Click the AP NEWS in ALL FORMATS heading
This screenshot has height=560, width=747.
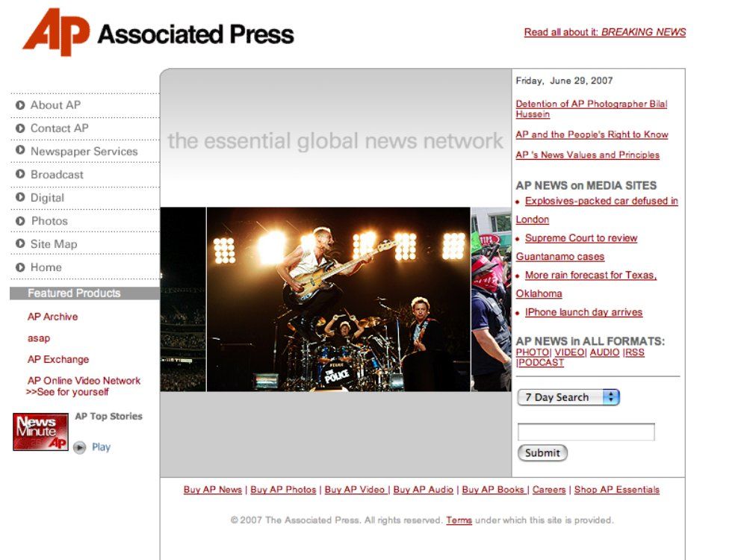pos(590,341)
